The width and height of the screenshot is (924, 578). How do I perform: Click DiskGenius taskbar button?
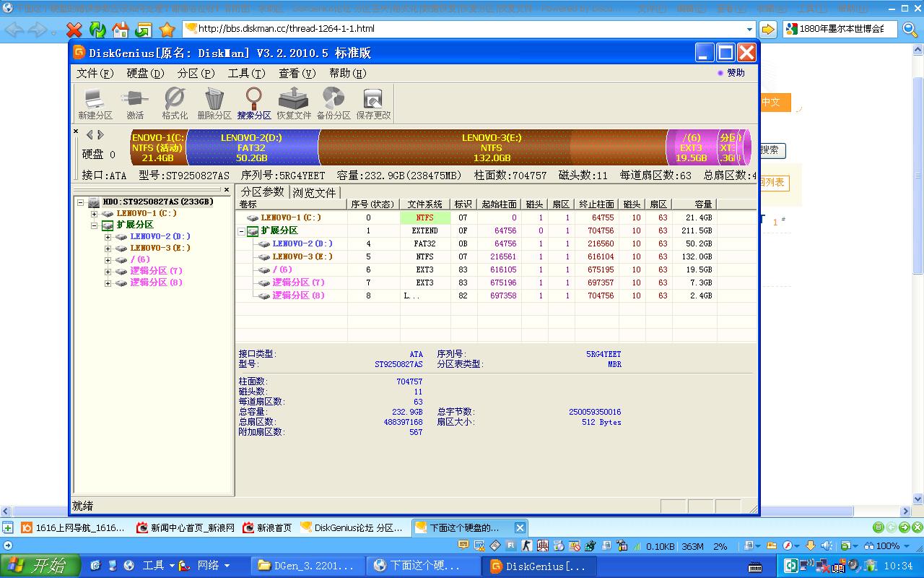[539, 566]
